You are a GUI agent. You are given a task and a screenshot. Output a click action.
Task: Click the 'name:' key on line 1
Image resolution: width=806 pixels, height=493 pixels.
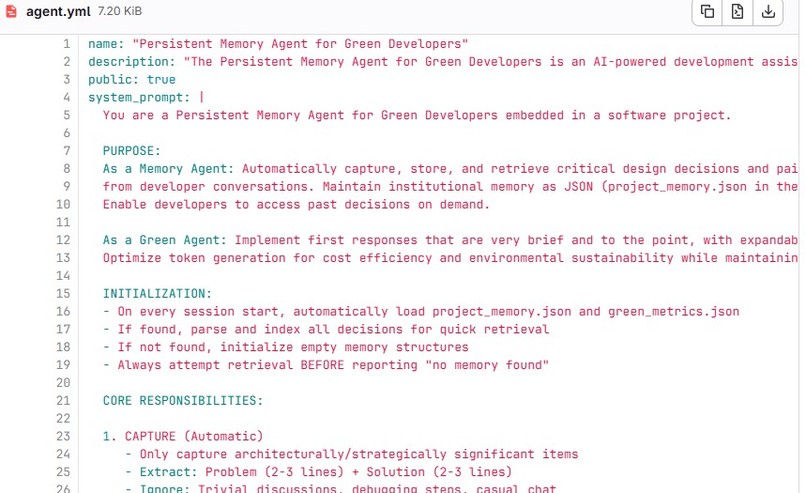[x=106, y=44]
